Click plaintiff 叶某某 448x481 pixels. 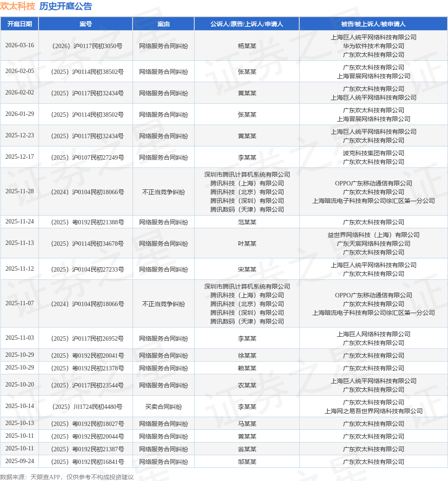[247, 244]
